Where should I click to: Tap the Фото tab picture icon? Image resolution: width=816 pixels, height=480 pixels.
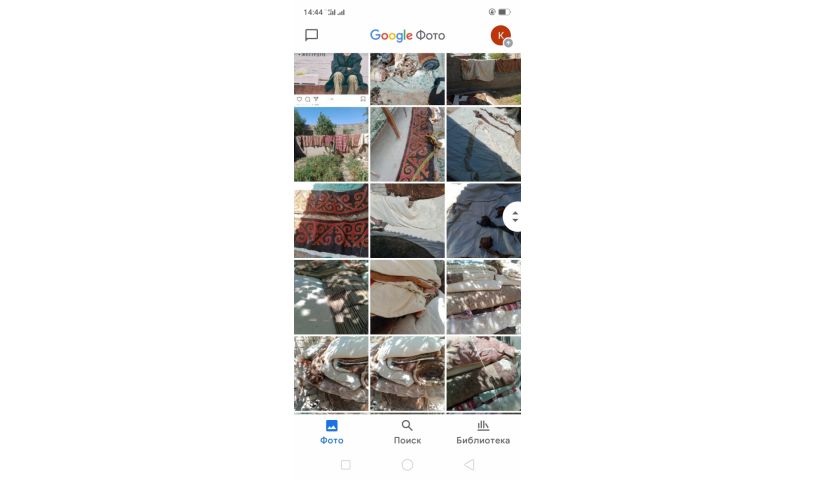(x=332, y=425)
